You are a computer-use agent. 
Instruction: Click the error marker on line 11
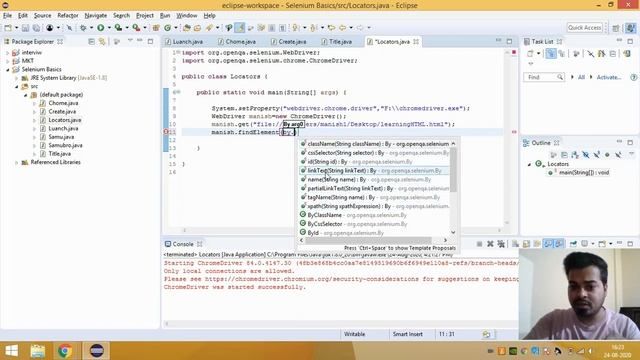[166, 132]
